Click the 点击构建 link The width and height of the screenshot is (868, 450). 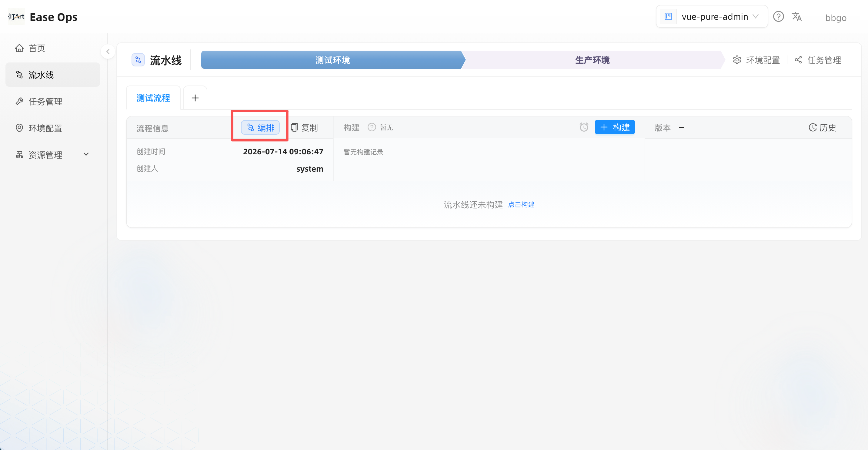point(521,205)
